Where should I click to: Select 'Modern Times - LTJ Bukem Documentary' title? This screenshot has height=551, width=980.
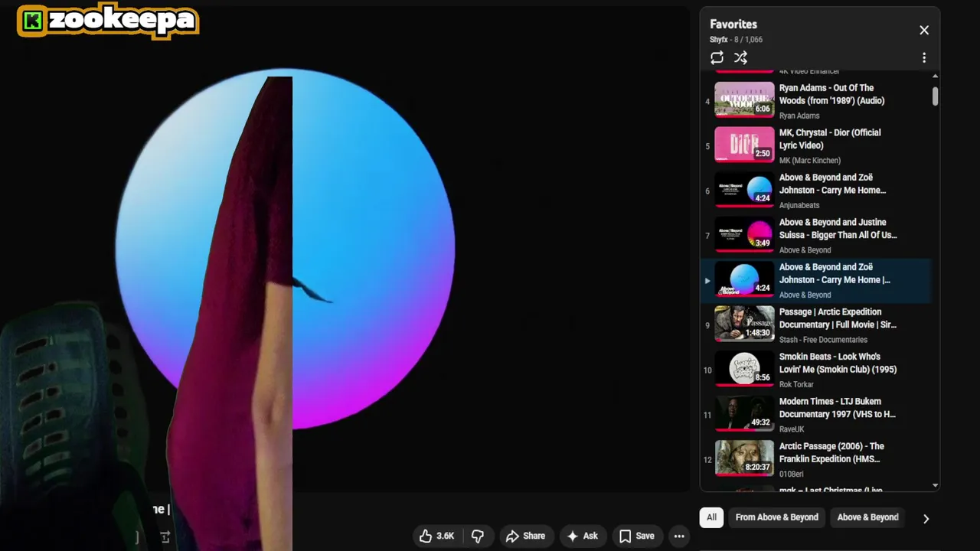(837, 407)
